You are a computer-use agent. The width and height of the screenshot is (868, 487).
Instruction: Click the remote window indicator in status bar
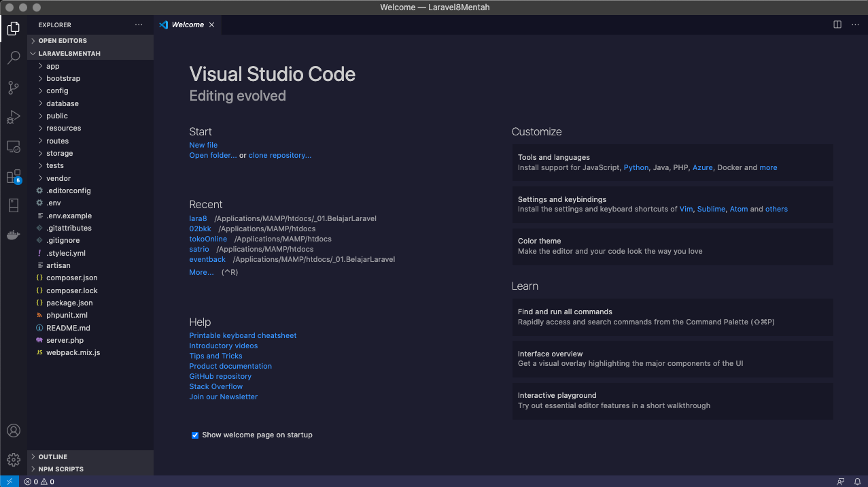tap(10, 482)
